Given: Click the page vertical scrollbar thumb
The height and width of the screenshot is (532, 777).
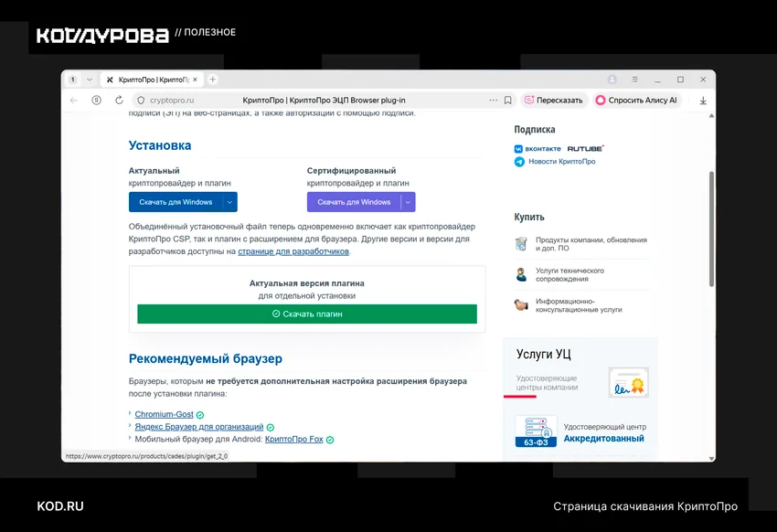Looking at the screenshot, I should [x=711, y=229].
